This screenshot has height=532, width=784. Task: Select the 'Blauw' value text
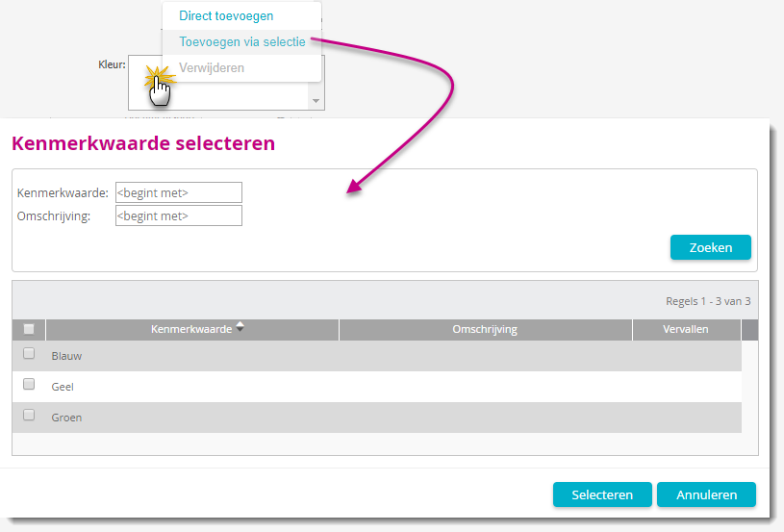tap(66, 356)
